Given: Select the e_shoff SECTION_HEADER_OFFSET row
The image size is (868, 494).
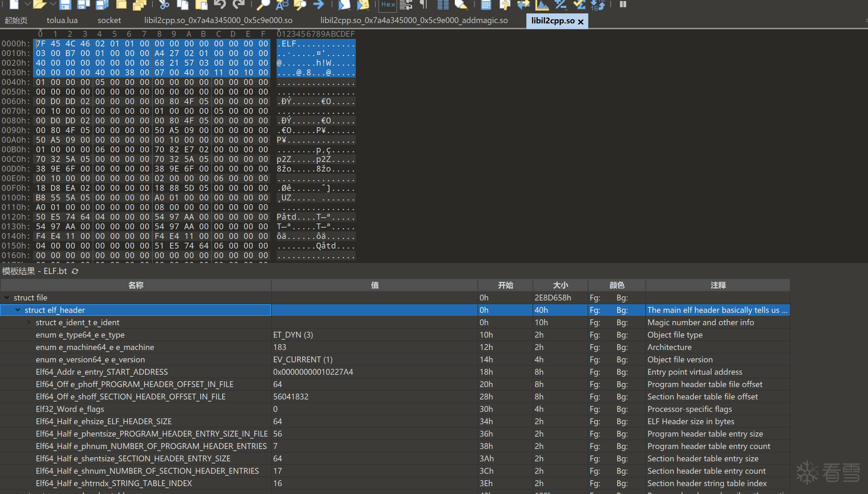Looking at the screenshot, I should tap(131, 397).
